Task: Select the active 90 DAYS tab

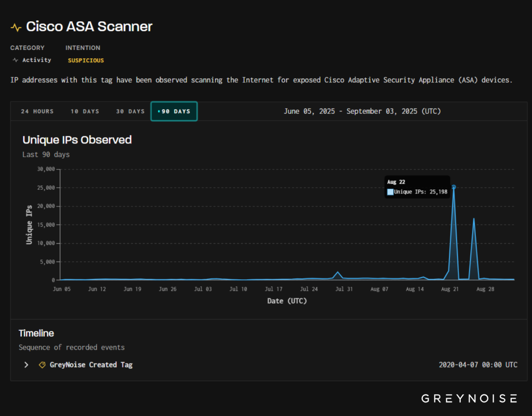Action: click(174, 111)
